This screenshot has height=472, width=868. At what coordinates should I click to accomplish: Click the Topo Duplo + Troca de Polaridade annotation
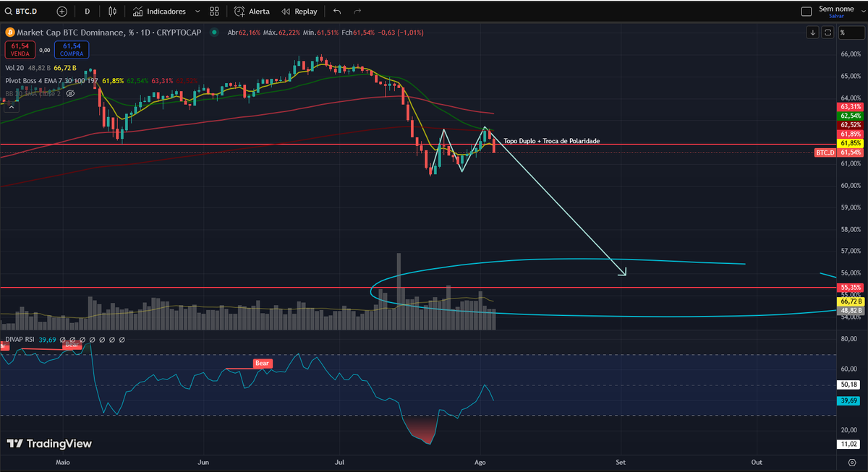(551, 141)
